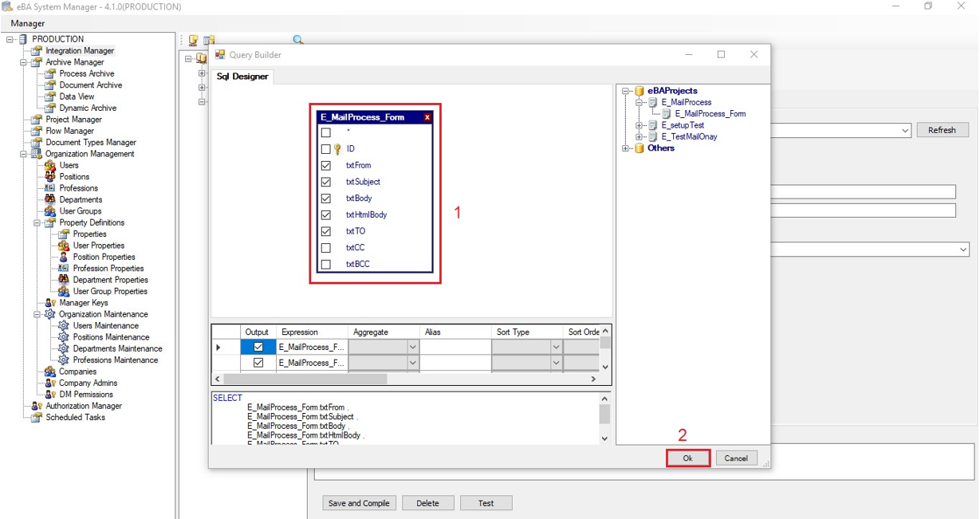
Task: Expand the E_setupTest tree node
Action: 639,125
